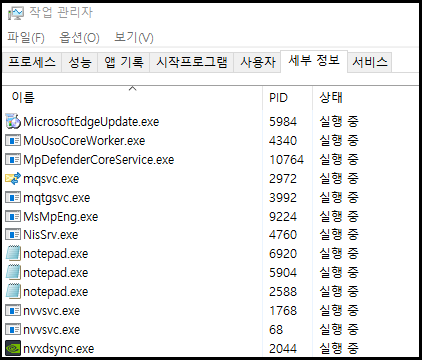Switch to the 시작프로그램 tab

click(x=192, y=62)
